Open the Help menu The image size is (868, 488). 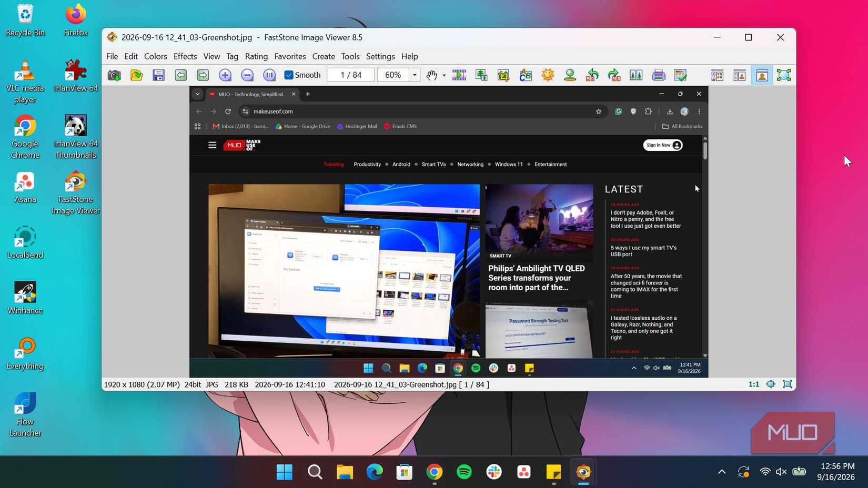coord(410,56)
